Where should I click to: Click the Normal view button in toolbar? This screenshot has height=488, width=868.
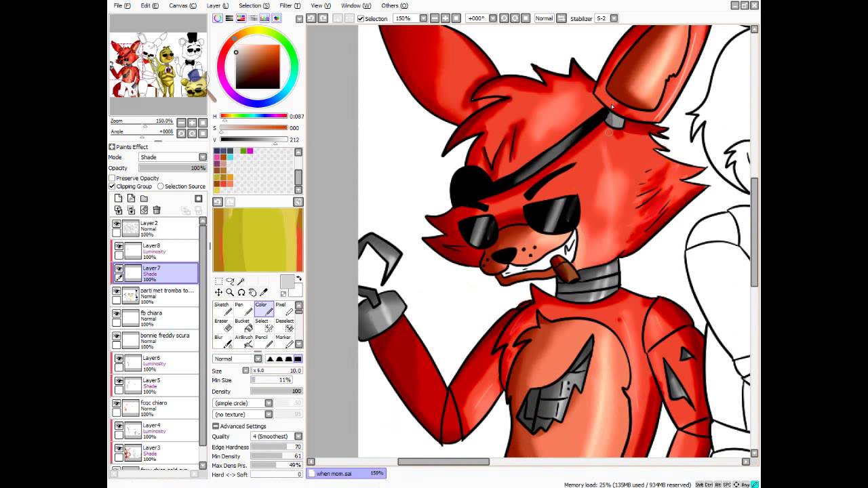pyautogui.click(x=544, y=18)
